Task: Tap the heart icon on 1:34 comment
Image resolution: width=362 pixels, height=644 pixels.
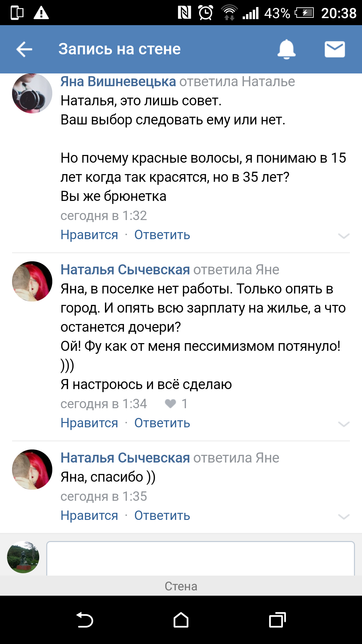Action: 170,404
